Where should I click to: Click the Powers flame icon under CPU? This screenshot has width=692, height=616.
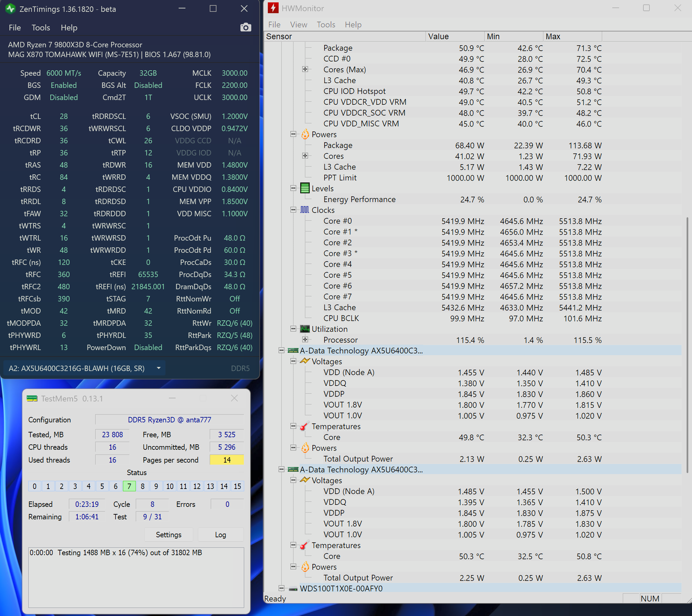pos(305,134)
